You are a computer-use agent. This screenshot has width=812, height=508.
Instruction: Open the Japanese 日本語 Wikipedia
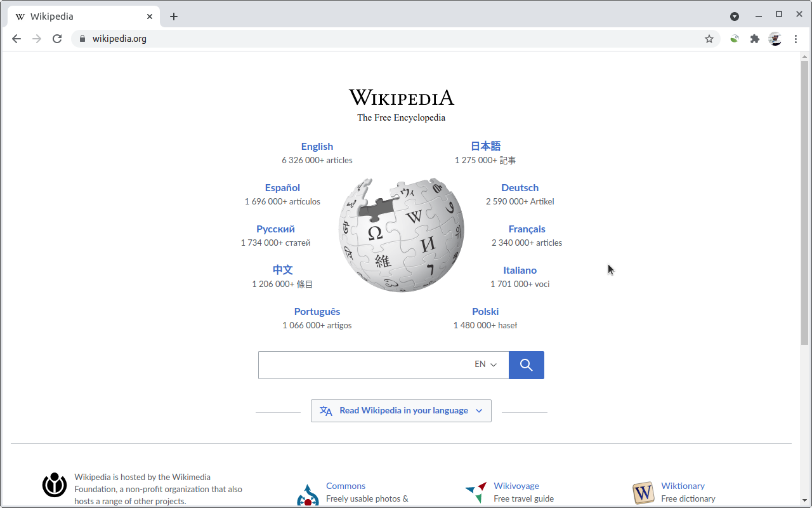pos(485,147)
